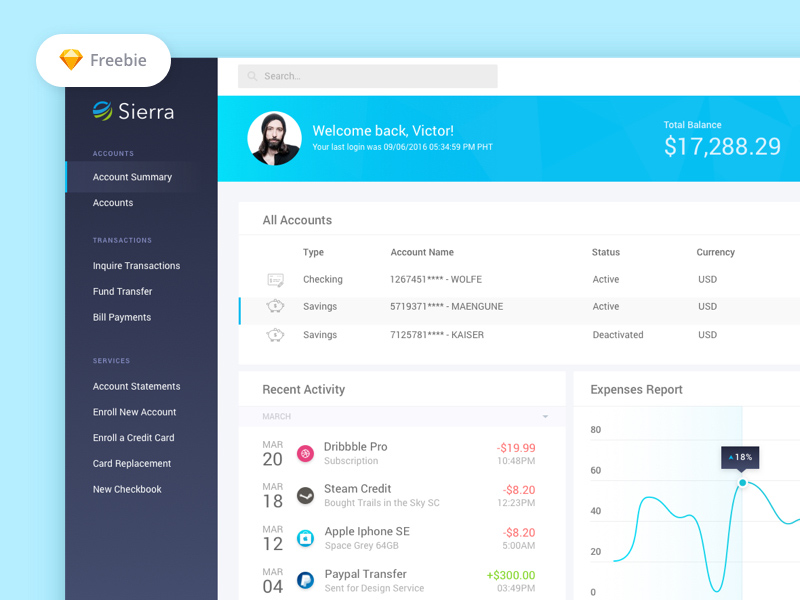Click the Sketch diamond Freebie icon
Viewport: 800px width, 600px height.
pyautogui.click(x=71, y=60)
